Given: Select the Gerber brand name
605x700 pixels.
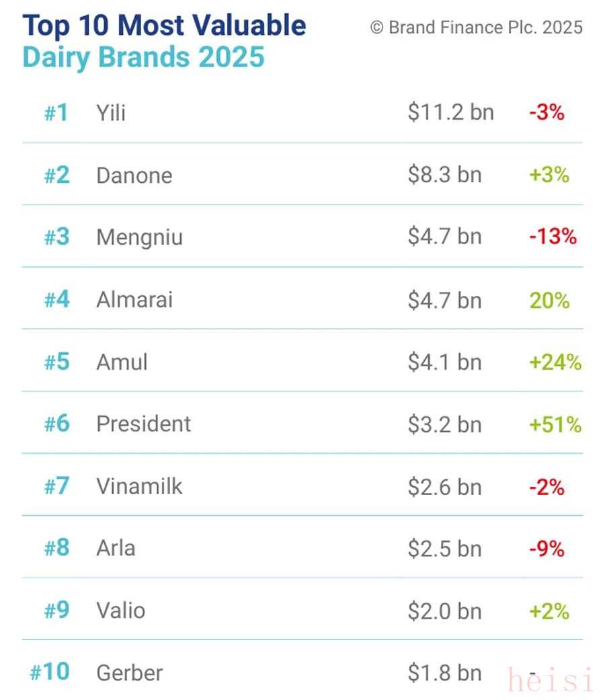Looking at the screenshot, I should [x=129, y=672].
